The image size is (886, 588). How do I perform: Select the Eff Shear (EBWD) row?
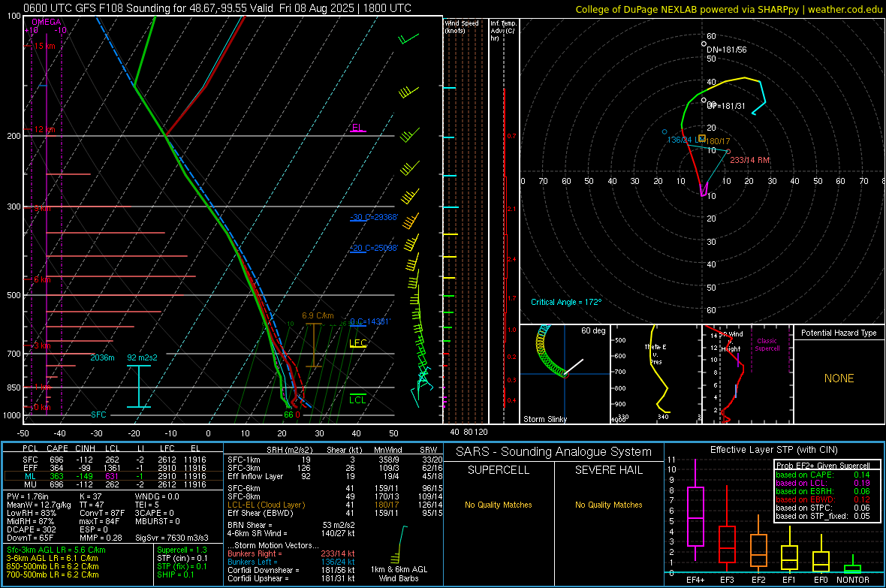335,513
